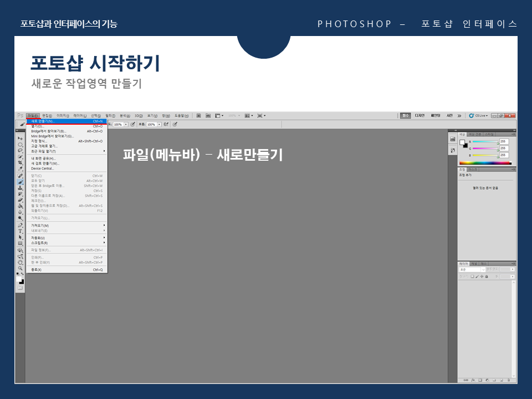532x399 pixels.
Task: Select the Hand tool
Action: coord(21,262)
